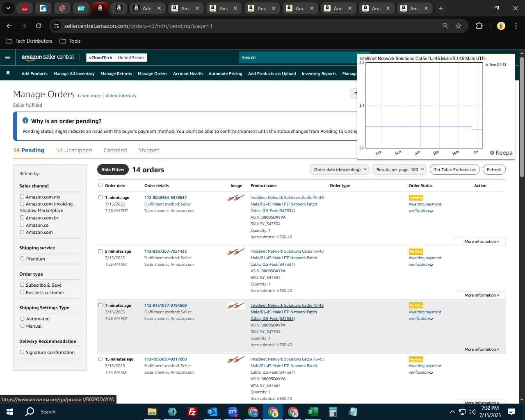Switch to the Shipped tab
This screenshot has height=420, width=525.
coord(149,150)
